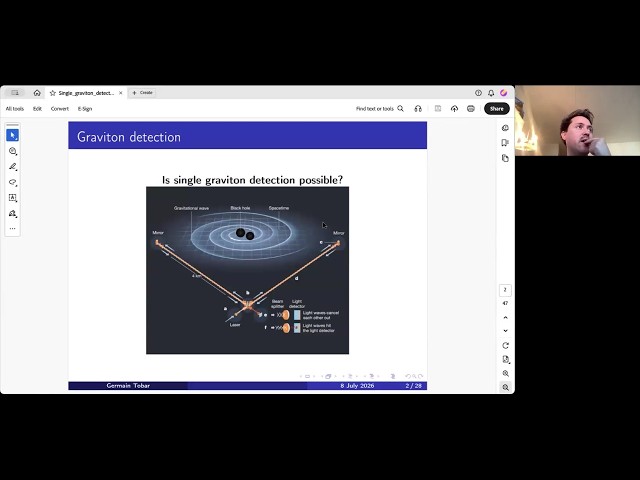Go to previous page with up chevron
Screen dimensions: 640x480
coord(505,318)
